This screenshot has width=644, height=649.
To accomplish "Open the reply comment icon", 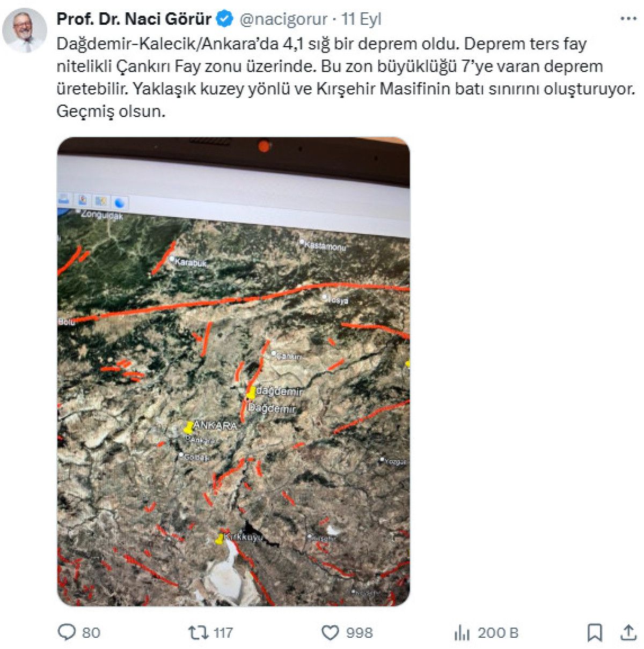I will tap(67, 632).
